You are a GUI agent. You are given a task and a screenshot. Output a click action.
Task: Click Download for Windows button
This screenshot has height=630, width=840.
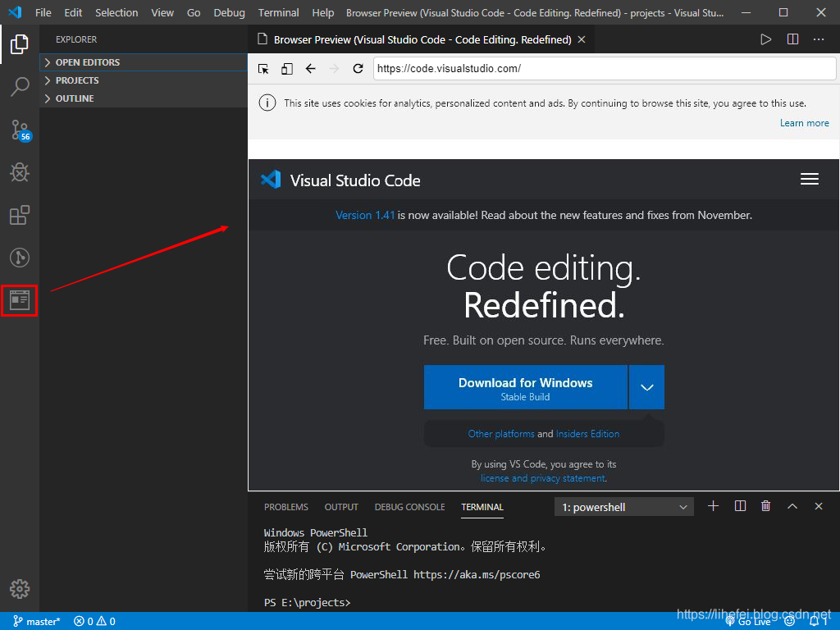coord(526,387)
